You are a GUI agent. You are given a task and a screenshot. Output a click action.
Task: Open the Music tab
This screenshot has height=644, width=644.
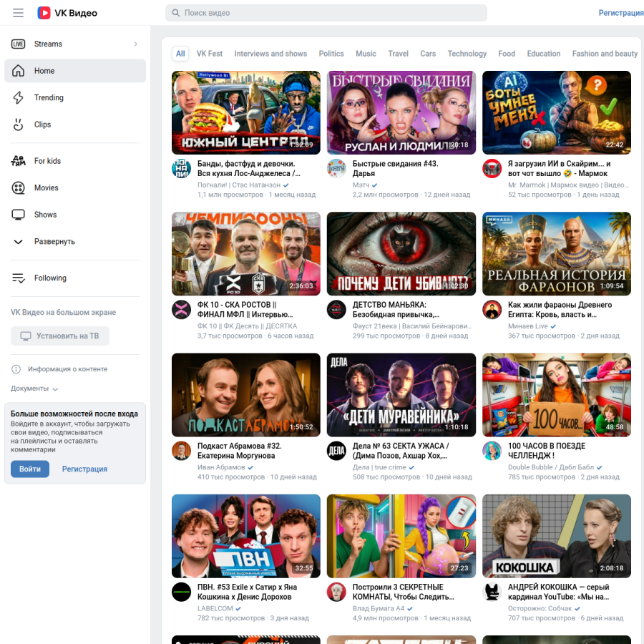[366, 54]
